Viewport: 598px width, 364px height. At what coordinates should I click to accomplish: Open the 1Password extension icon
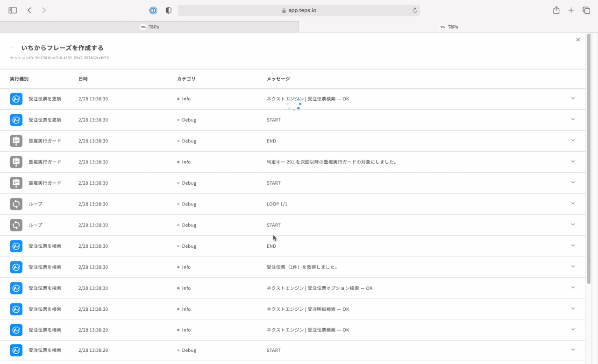153,10
